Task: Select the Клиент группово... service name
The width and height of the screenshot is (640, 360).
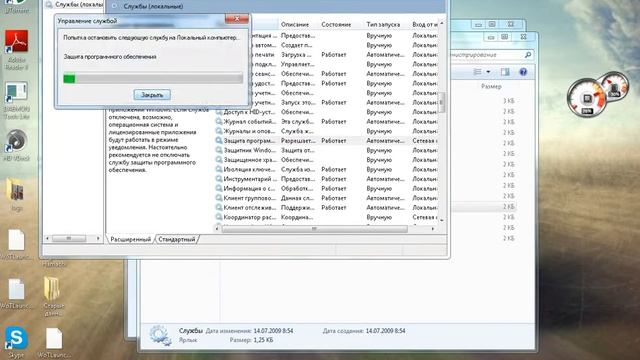Action: click(250, 198)
